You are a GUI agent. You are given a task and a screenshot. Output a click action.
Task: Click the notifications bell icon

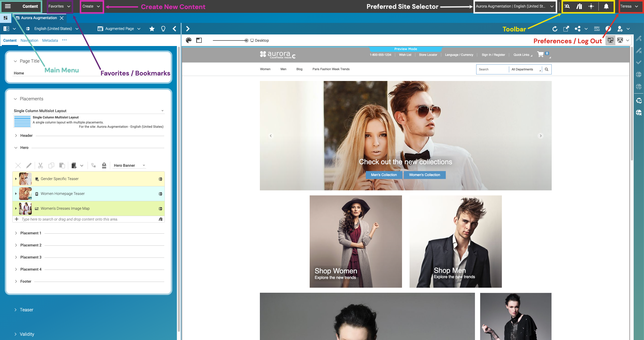click(606, 6)
